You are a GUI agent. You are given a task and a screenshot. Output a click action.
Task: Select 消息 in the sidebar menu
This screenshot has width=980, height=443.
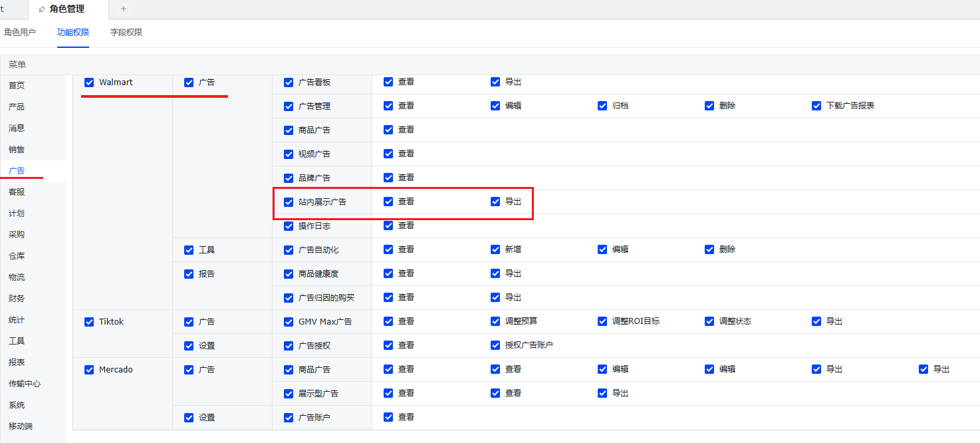pos(17,128)
